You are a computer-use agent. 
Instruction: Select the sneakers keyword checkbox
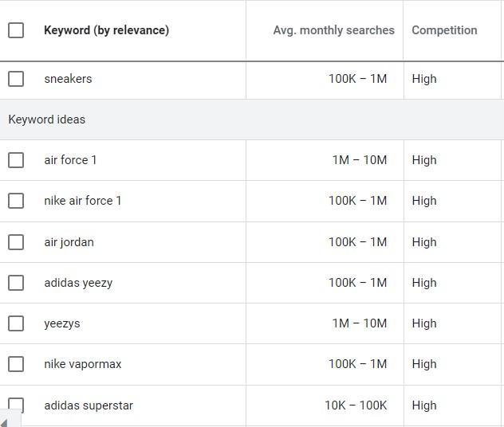click(x=16, y=79)
